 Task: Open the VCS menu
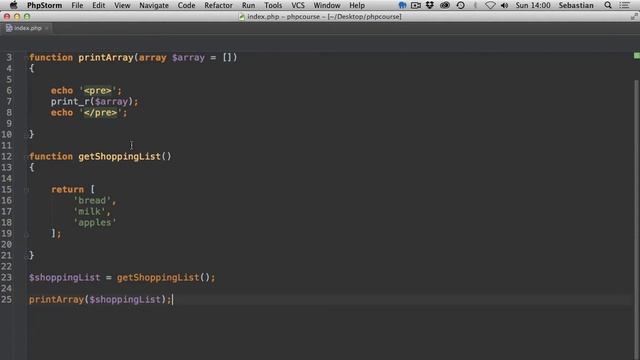coord(298,5)
